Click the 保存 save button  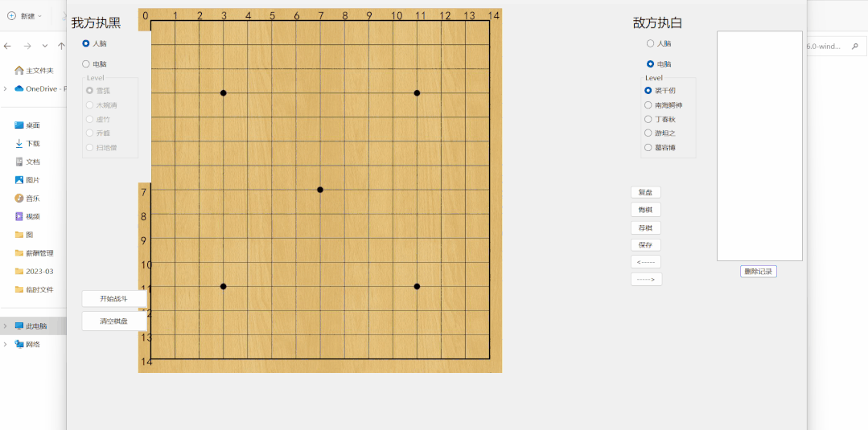[645, 244]
